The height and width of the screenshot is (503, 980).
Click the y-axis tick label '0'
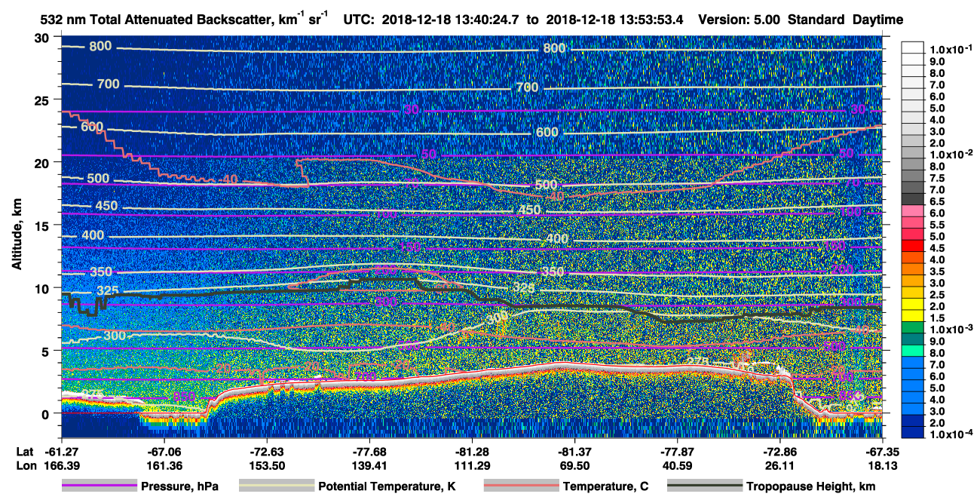click(46, 414)
